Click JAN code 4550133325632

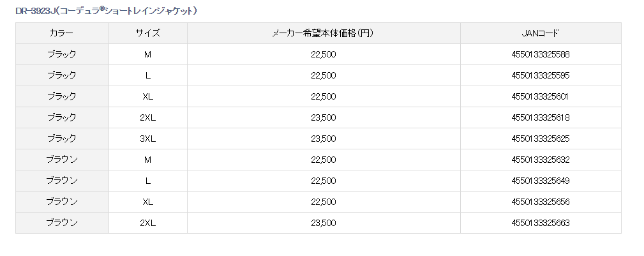tap(540, 160)
